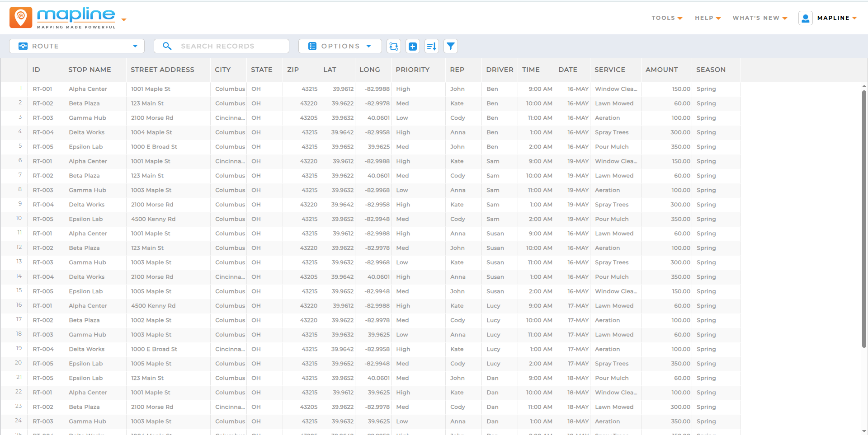Select the Epsilon Lab cell in row 5
This screenshot has width=868, height=435.
pos(86,146)
